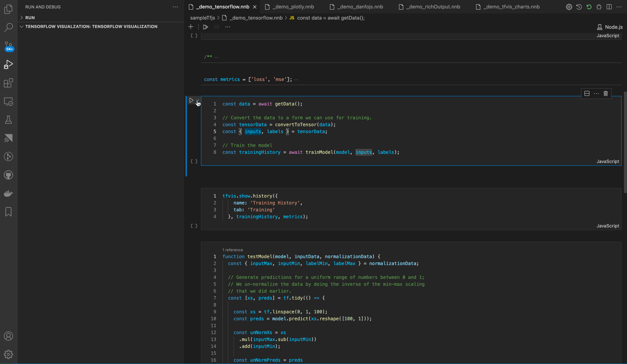Image resolution: width=627 pixels, height=364 pixels.
Task: Open the Search view icon
Action: [8, 27]
